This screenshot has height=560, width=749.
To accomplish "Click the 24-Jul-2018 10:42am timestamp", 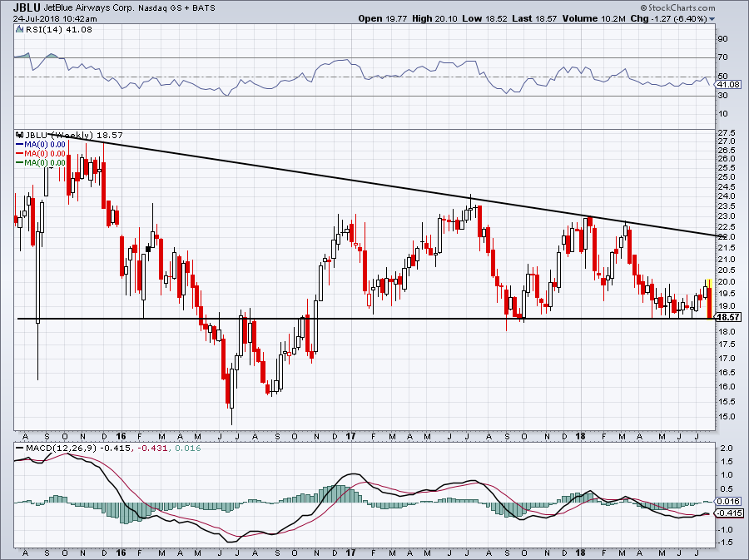I will (55, 19).
